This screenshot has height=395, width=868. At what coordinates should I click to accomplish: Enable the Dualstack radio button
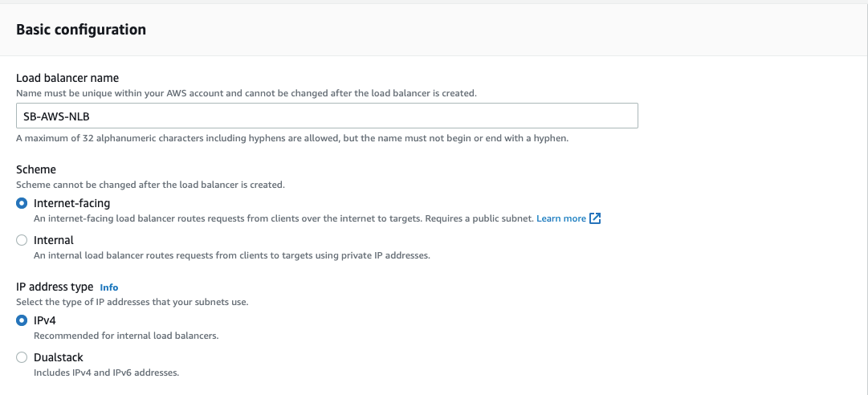point(22,357)
